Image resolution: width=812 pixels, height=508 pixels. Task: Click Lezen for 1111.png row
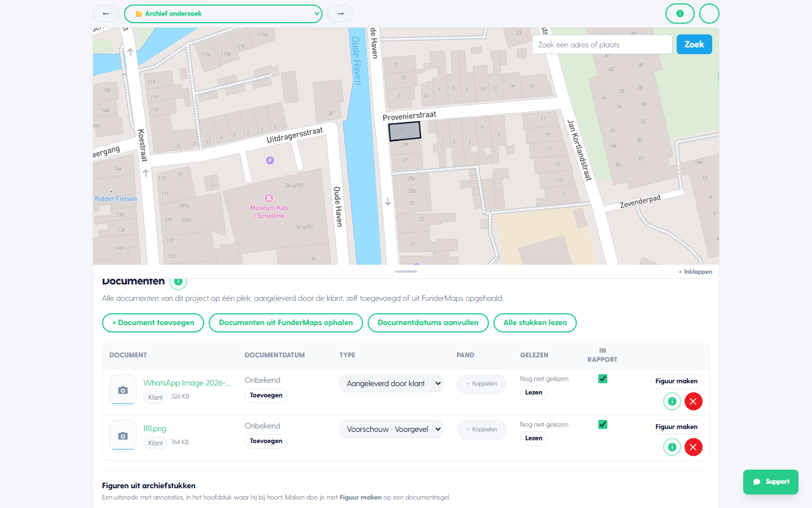point(533,438)
